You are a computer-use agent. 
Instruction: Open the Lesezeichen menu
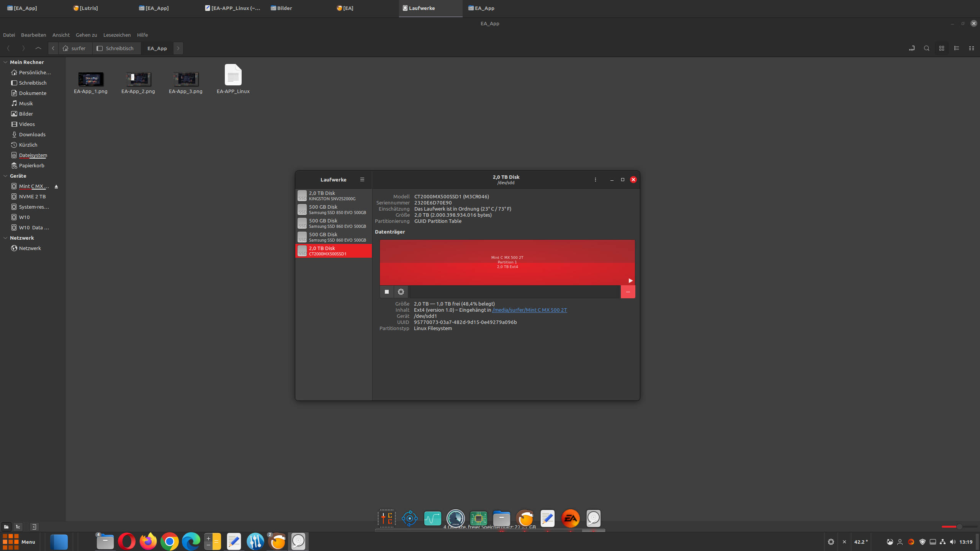pos(117,35)
